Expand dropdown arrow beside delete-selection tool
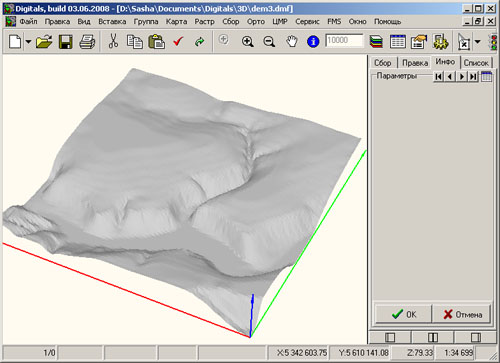 click(x=477, y=42)
